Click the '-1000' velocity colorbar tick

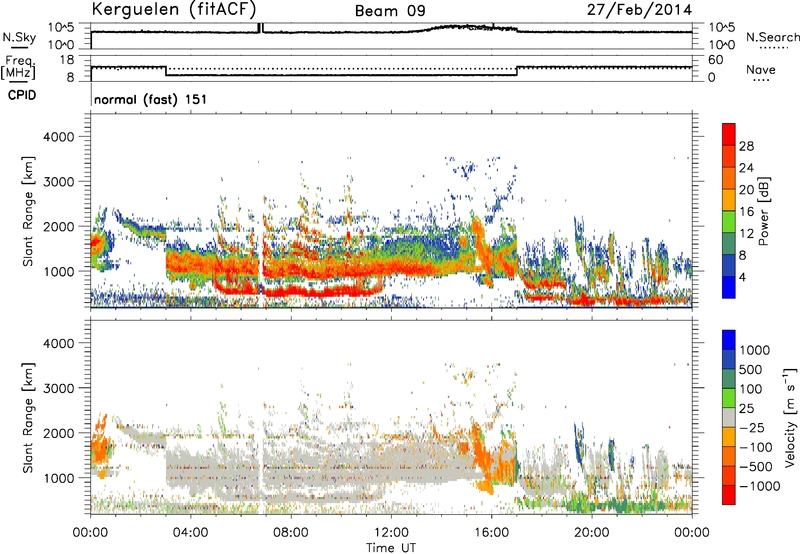[x=760, y=486]
